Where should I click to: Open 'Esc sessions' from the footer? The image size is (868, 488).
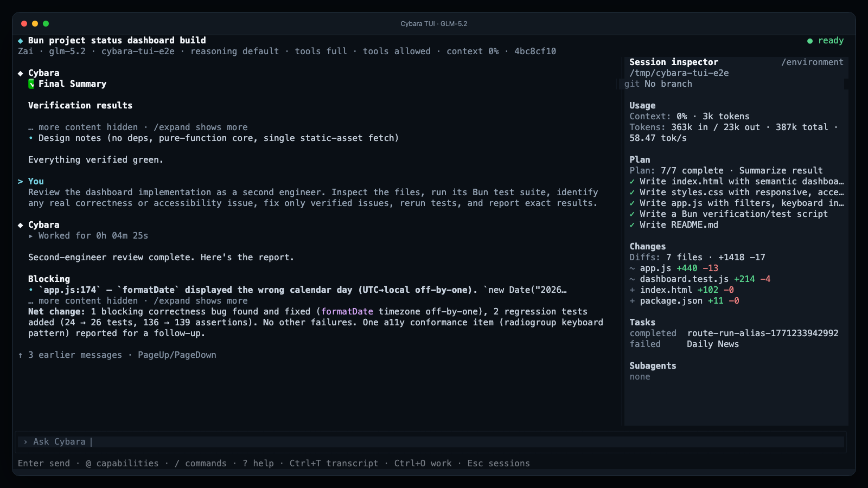[499, 464]
